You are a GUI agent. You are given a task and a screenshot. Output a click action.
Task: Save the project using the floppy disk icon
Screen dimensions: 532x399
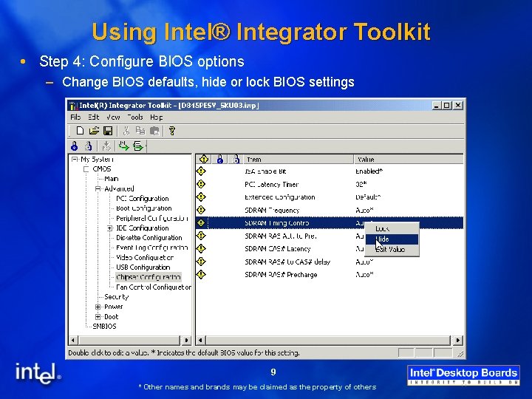[x=108, y=131]
